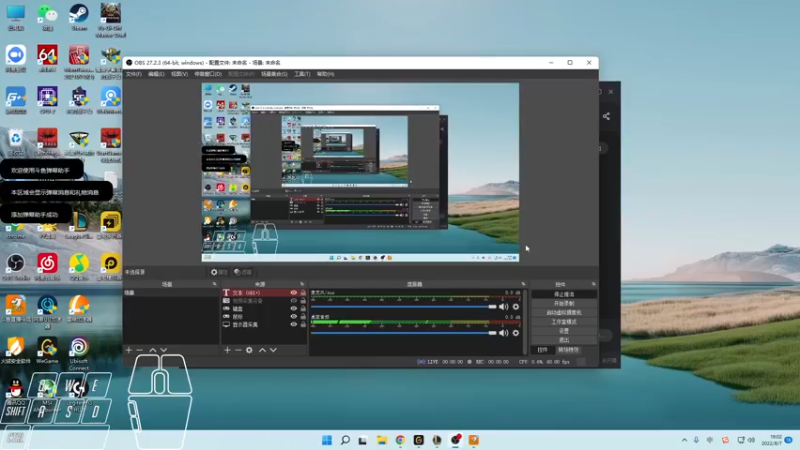Click the OBS preview canvas thumbnail
Screen dimensions: 800x450
(x=360, y=172)
